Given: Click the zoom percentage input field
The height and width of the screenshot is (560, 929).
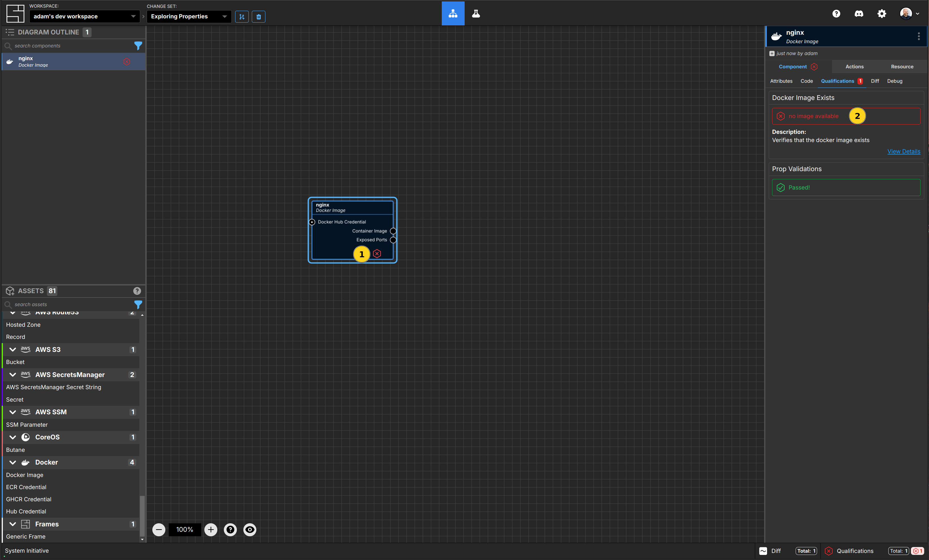Looking at the screenshot, I should [x=185, y=529].
